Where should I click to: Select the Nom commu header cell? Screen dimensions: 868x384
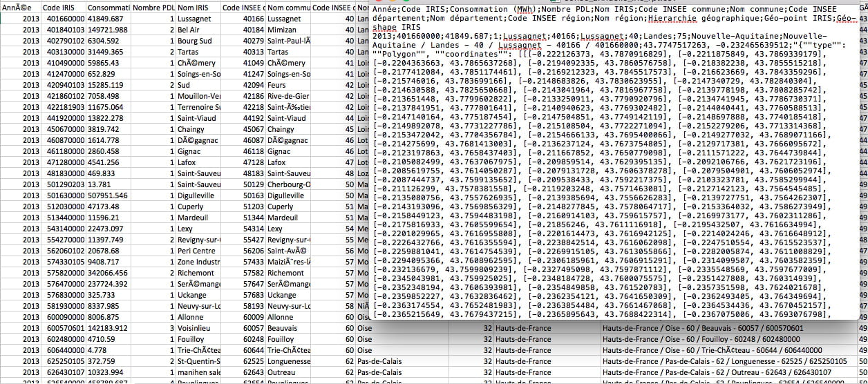(x=288, y=7)
